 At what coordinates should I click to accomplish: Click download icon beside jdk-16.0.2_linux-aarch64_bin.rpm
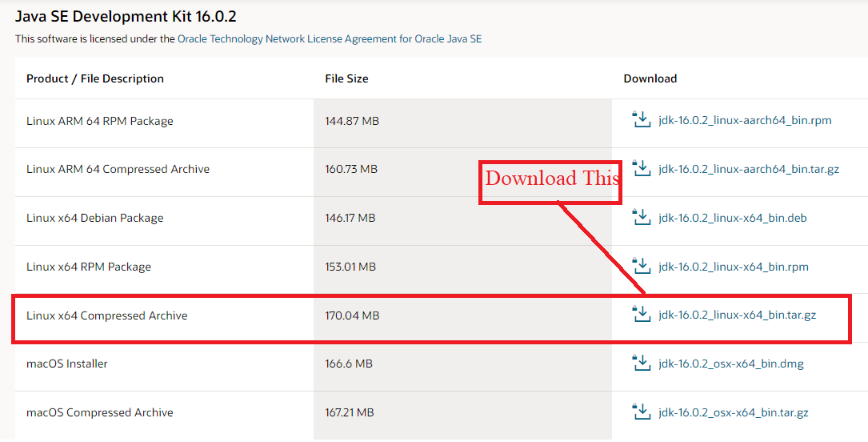[641, 119]
